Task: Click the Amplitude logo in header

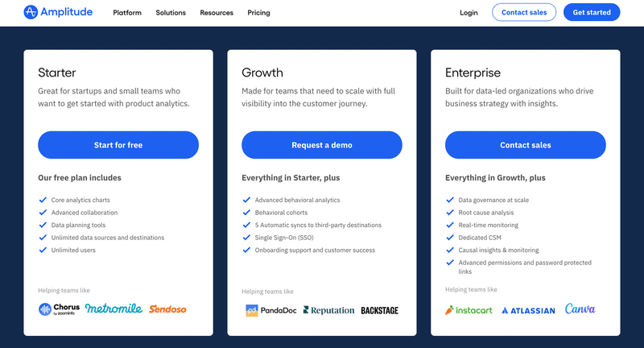Action: point(58,12)
